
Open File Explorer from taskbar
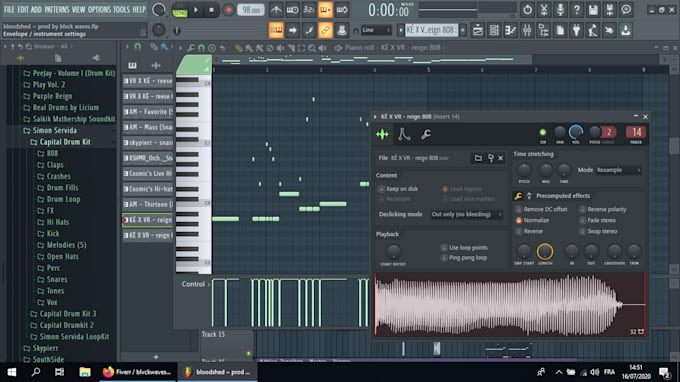[x=85, y=372]
